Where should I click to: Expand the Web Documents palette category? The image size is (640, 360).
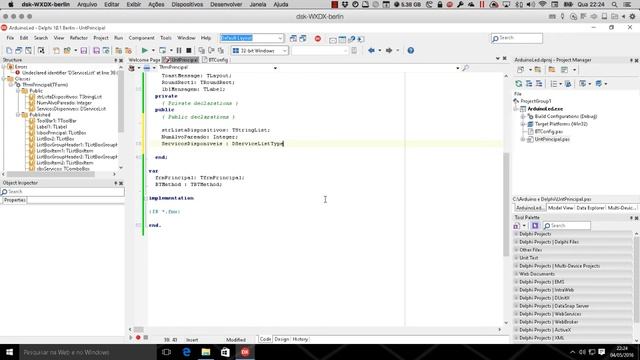coord(516,274)
